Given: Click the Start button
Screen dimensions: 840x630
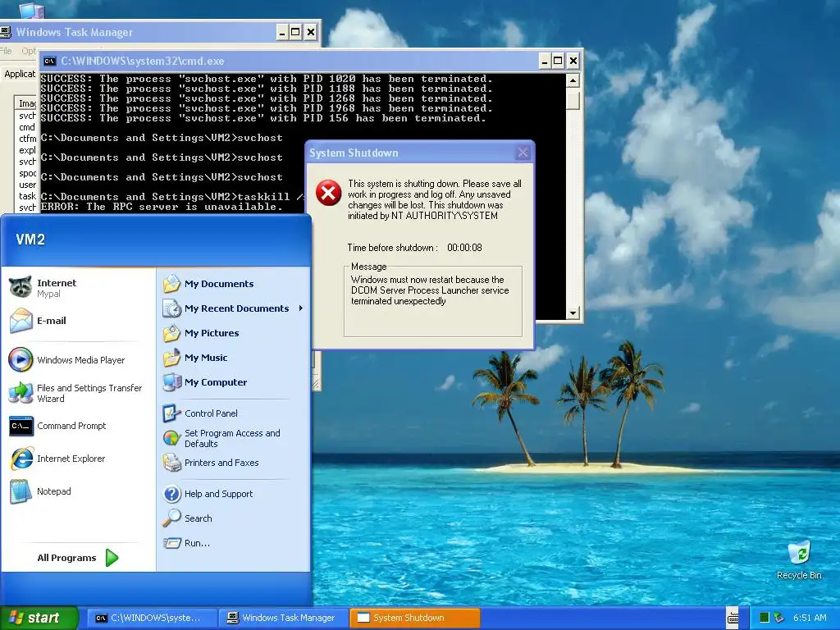Looking at the screenshot, I should coord(39,618).
